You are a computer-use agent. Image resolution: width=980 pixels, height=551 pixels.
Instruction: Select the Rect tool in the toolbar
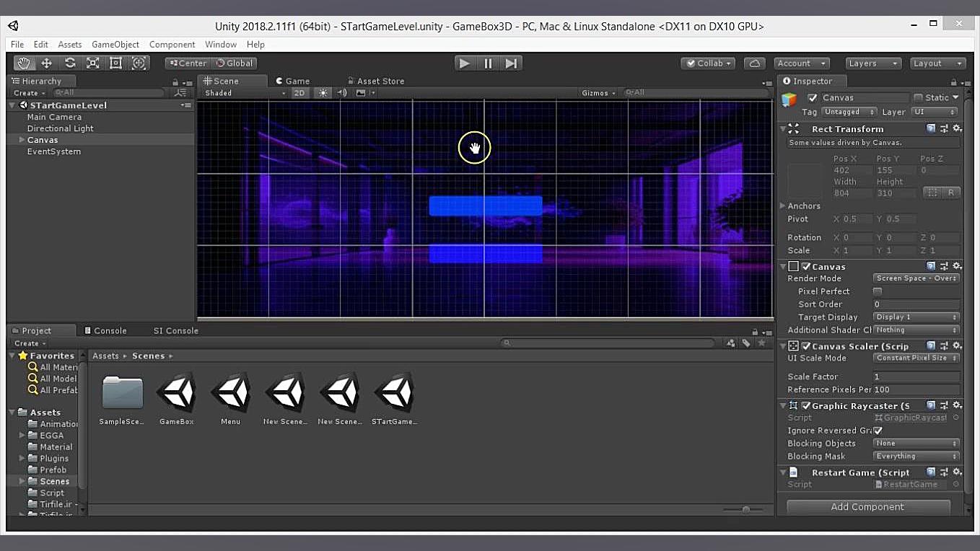pyautogui.click(x=115, y=63)
